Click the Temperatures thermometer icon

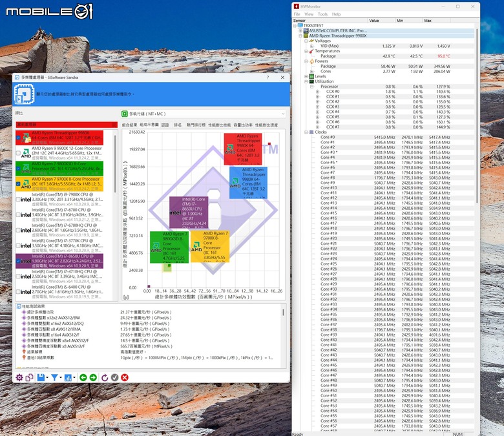click(311, 51)
